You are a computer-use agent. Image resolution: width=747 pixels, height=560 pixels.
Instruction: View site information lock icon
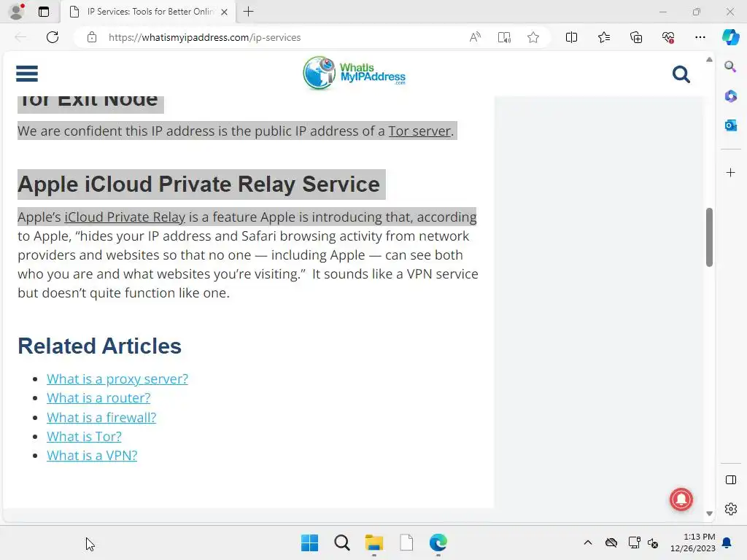coord(92,37)
